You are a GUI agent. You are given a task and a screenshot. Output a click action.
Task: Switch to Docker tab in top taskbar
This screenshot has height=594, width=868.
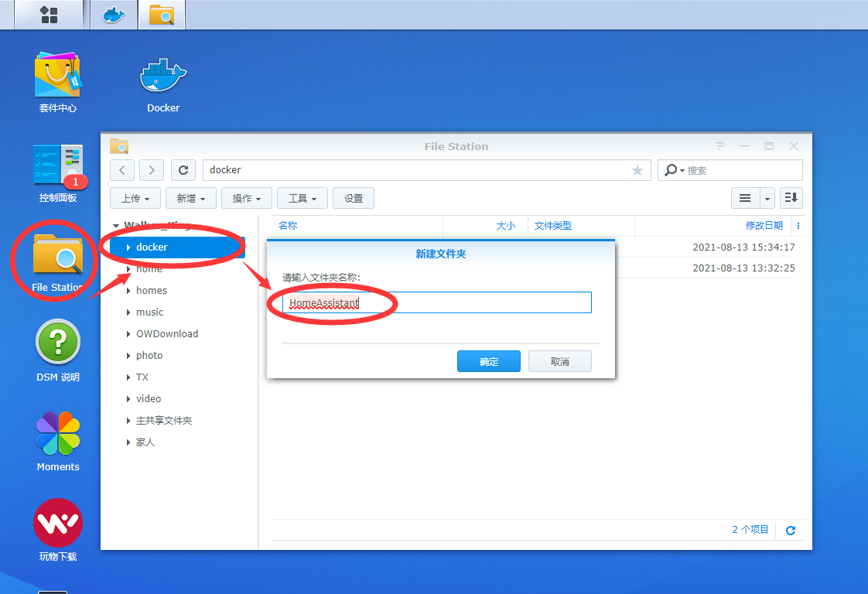coord(114,15)
